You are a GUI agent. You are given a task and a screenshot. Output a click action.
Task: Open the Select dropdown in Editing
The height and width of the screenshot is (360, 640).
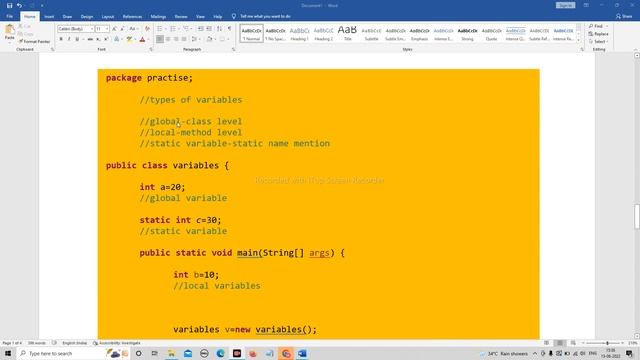(x=598, y=42)
